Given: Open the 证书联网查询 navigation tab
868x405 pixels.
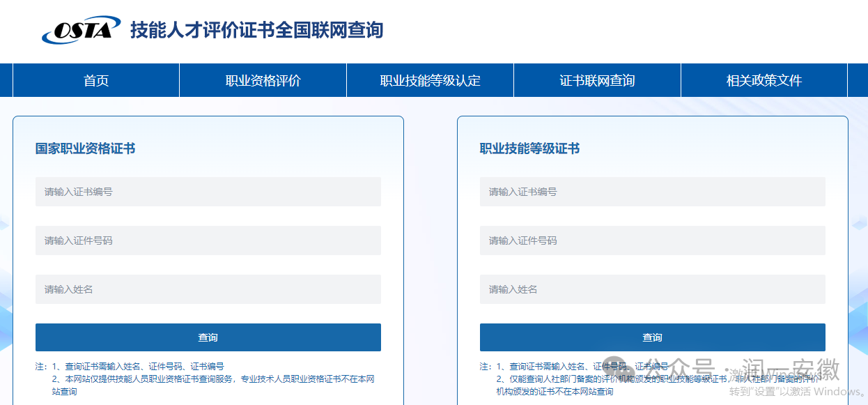Looking at the screenshot, I should click(597, 80).
